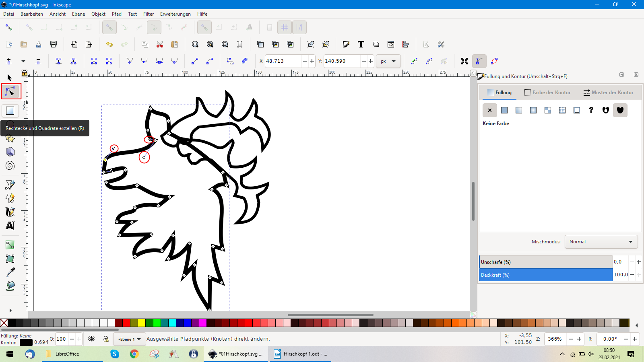
Task: Open the Mischmodus Normal dropdown
Action: click(x=601, y=242)
